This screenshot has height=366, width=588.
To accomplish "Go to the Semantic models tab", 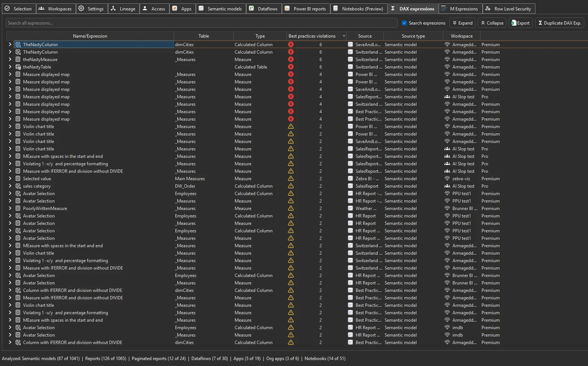I will pyautogui.click(x=220, y=9).
